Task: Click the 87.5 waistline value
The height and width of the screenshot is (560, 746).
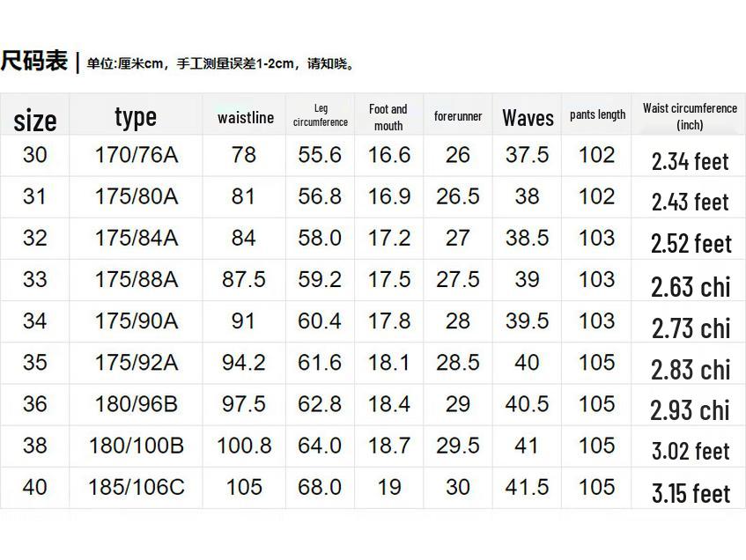Action: tap(244, 280)
